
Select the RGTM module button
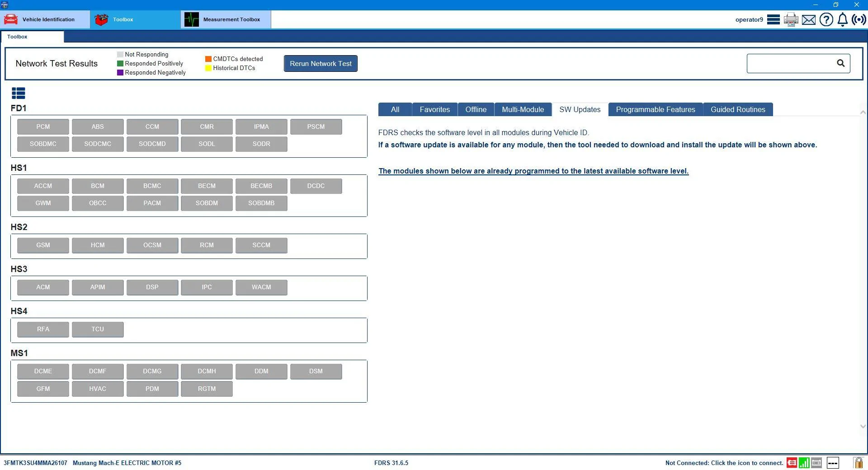[x=207, y=389]
